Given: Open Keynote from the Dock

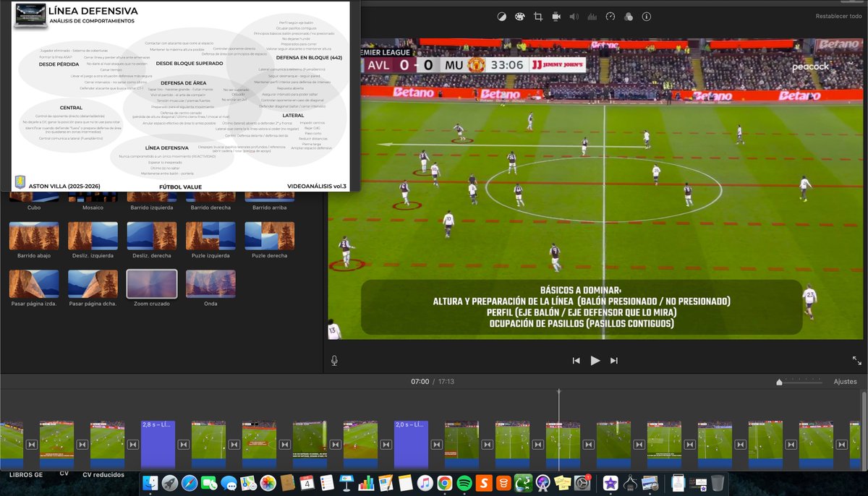Looking at the screenshot, I should pos(346,482).
